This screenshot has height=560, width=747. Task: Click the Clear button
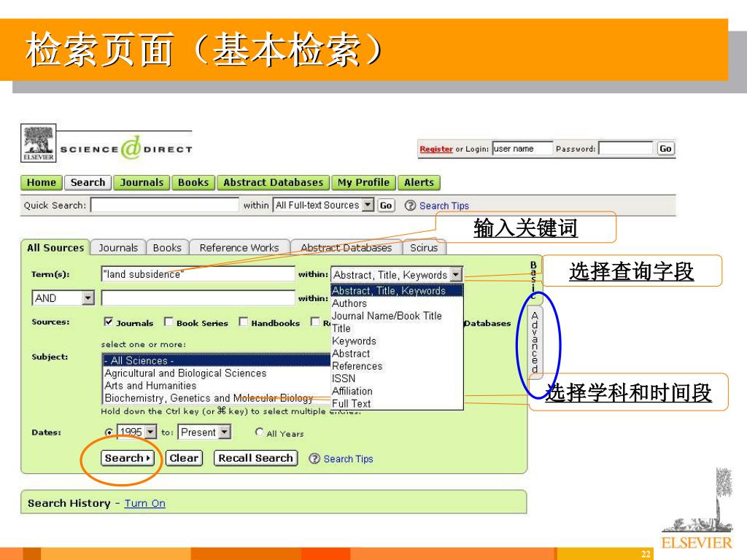click(183, 458)
